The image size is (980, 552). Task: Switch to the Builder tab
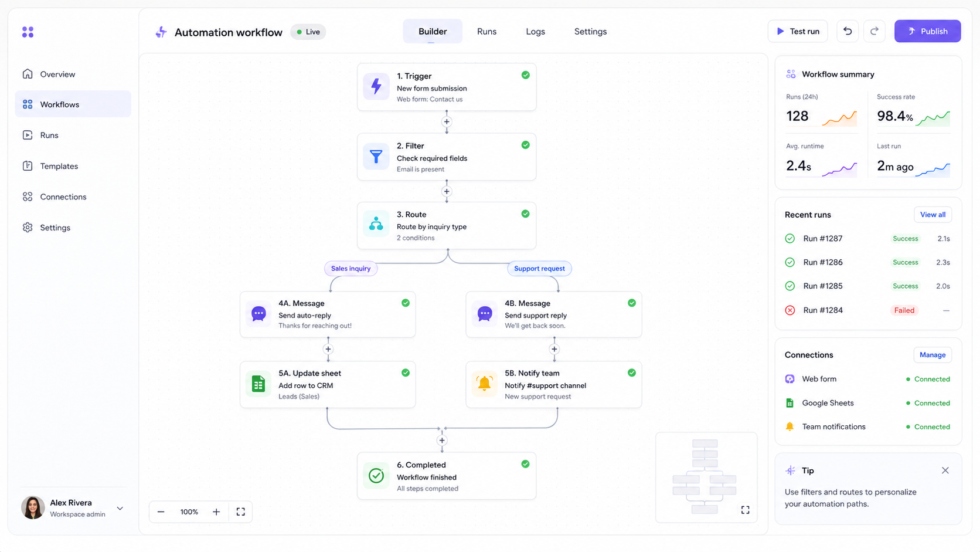coord(433,31)
